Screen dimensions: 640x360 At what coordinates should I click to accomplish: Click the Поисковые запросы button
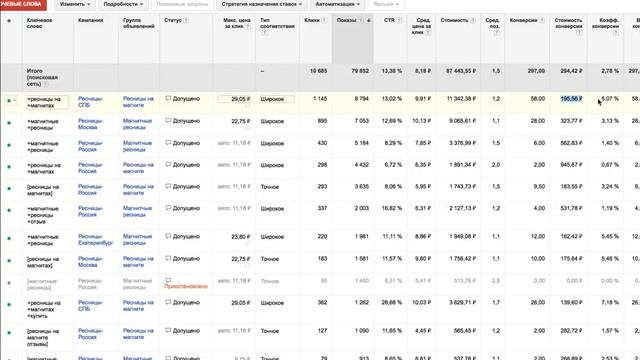pyautogui.click(x=182, y=4)
